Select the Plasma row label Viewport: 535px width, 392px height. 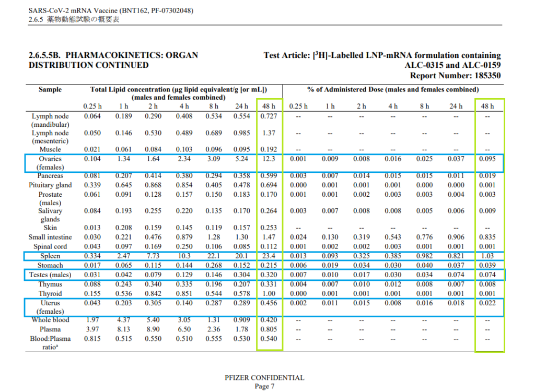50,329
